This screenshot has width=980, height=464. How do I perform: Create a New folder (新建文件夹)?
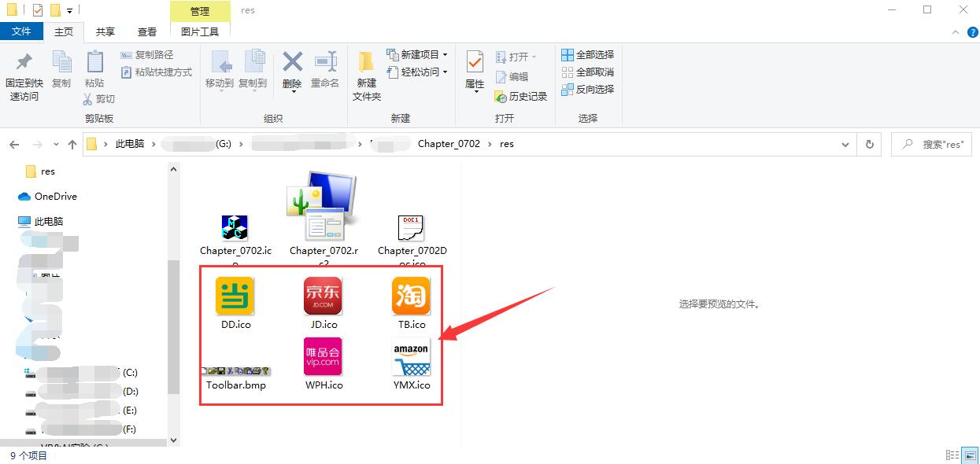(367, 76)
